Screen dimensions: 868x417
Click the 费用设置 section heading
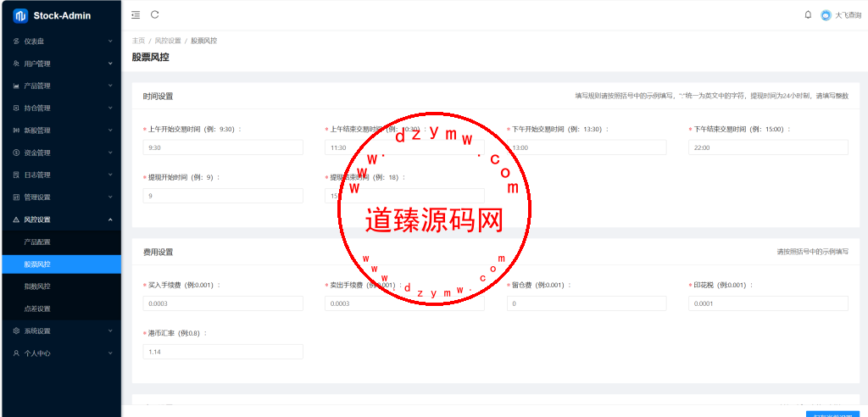coord(158,252)
